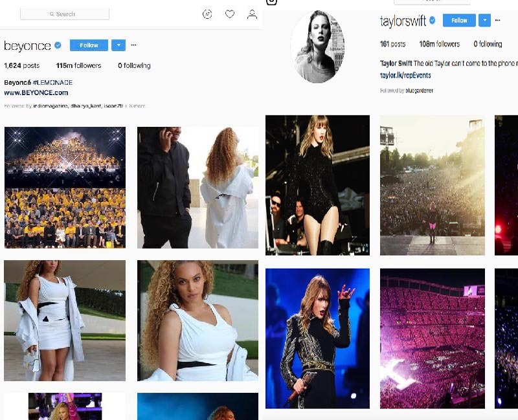
Task: Open the more options dots for beyonce
Action: [x=133, y=45]
